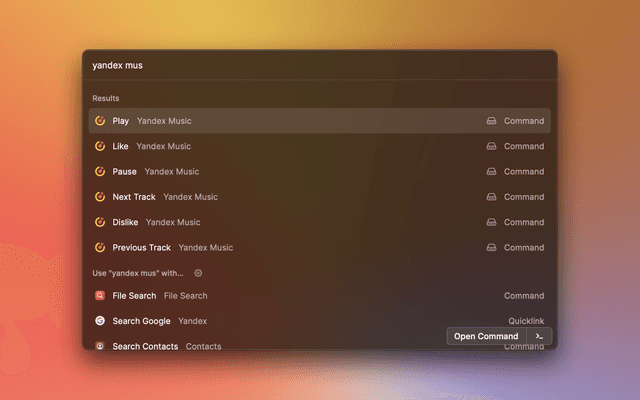Click the Search Google icon
Screen dimensions: 640x400
tap(100, 321)
